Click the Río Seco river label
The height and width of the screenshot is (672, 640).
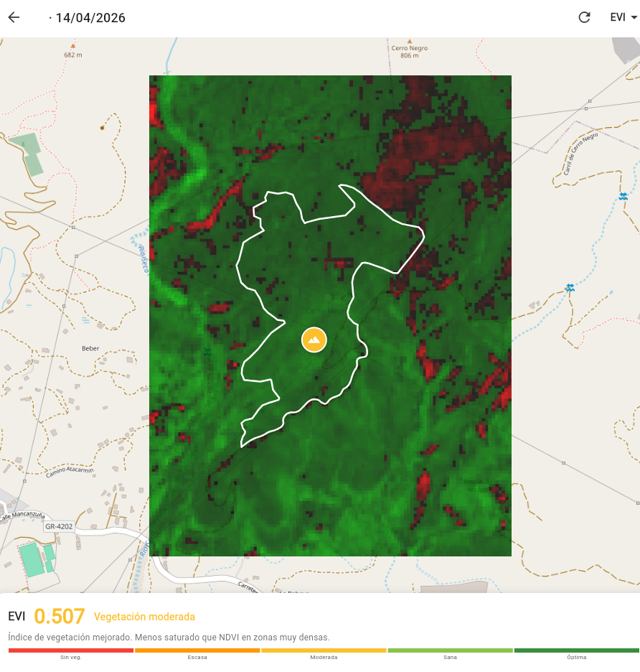143,259
